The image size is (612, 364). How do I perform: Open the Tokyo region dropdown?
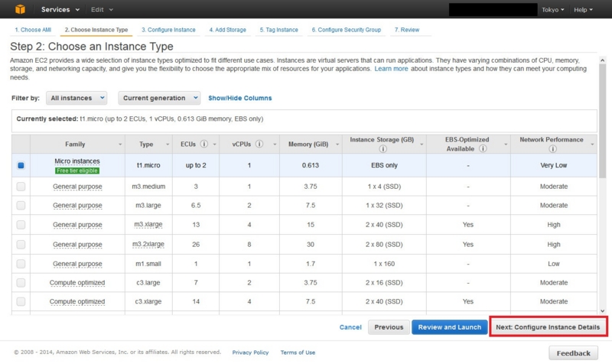[x=552, y=10]
